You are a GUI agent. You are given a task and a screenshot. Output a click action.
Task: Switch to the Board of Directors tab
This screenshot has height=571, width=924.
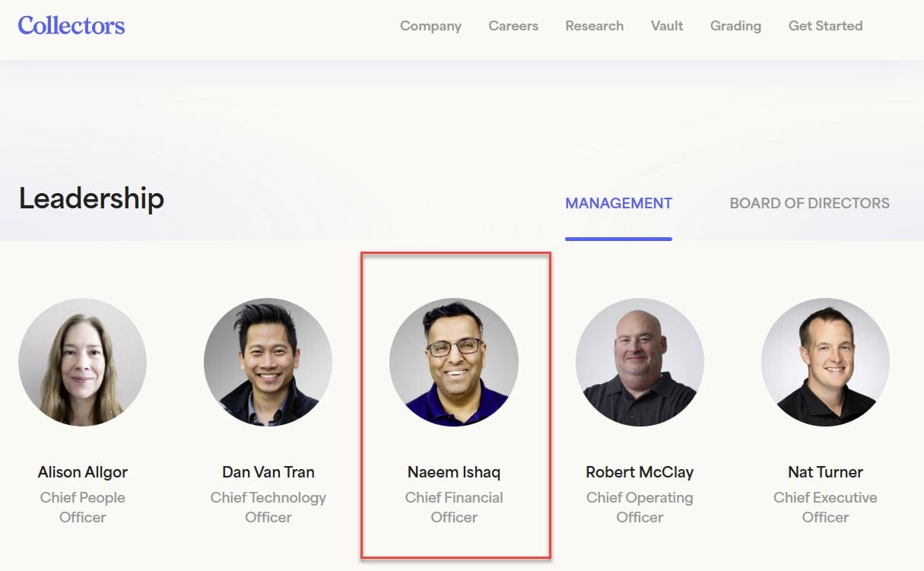(809, 203)
